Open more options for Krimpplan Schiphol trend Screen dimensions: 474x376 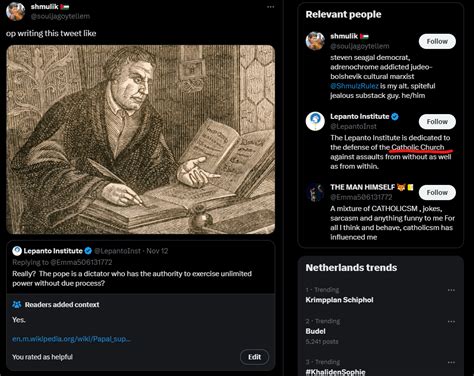point(451,290)
